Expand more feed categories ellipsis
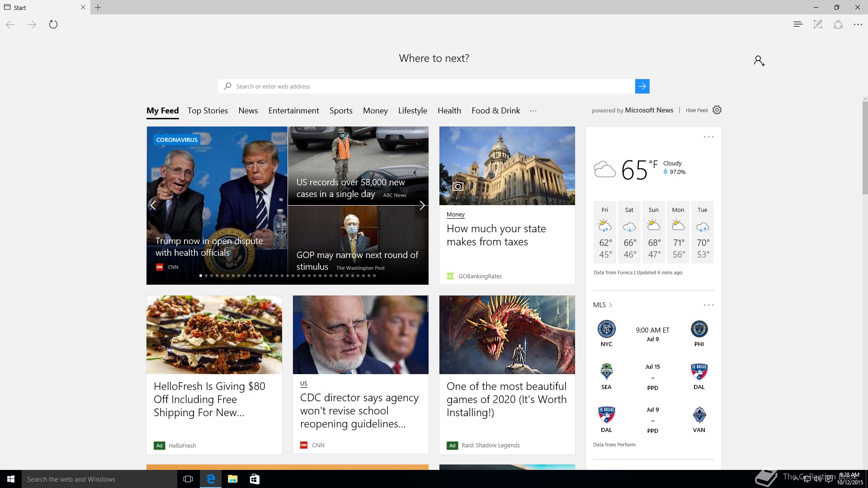Image resolution: width=868 pixels, height=488 pixels. point(533,111)
